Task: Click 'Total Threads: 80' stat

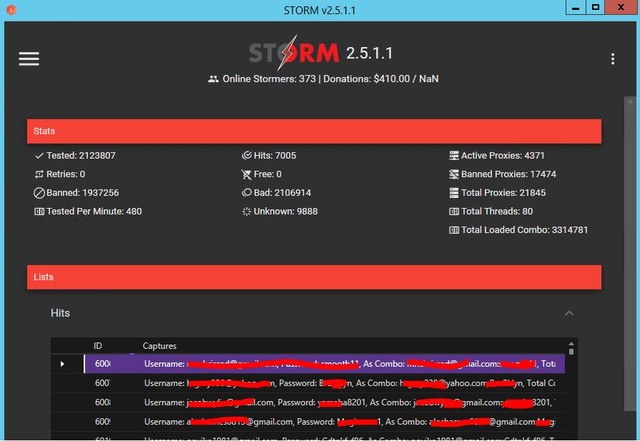Action: click(x=497, y=212)
